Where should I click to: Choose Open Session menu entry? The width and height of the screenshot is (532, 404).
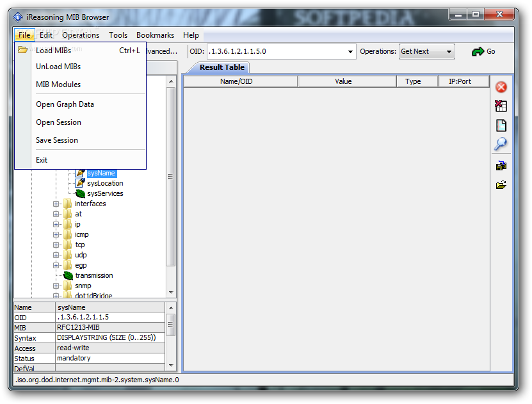click(81, 122)
